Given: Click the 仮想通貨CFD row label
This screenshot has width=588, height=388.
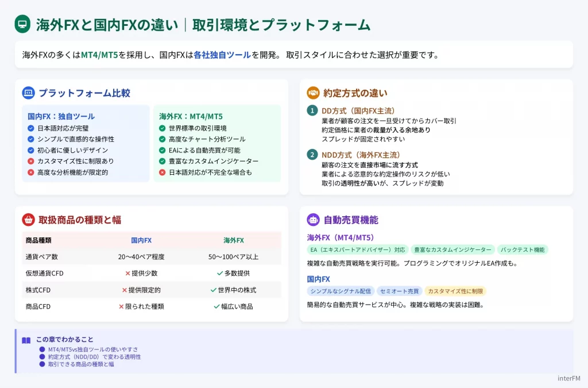Looking at the screenshot, I should [x=45, y=274].
